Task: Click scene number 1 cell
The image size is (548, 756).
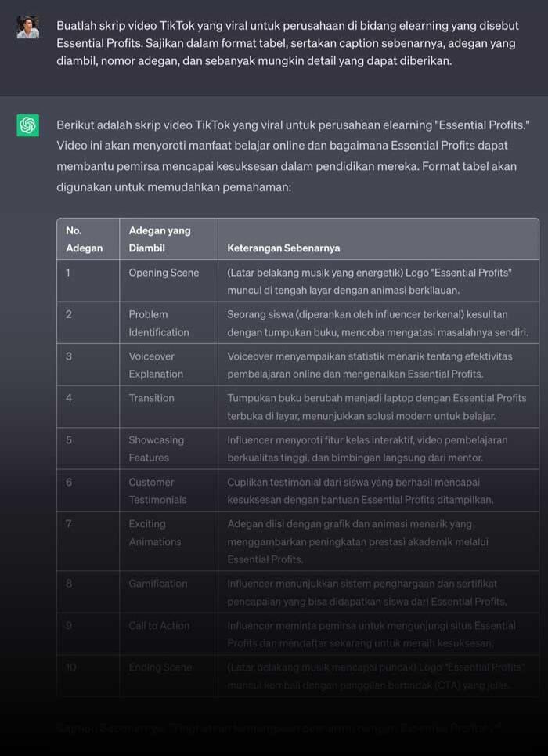Action: [x=88, y=281]
